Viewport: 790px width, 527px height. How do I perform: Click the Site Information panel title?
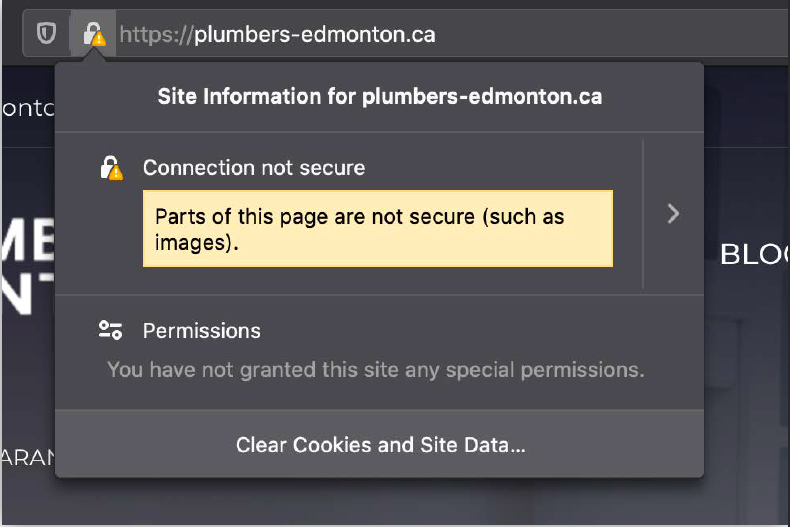pyautogui.click(x=380, y=97)
